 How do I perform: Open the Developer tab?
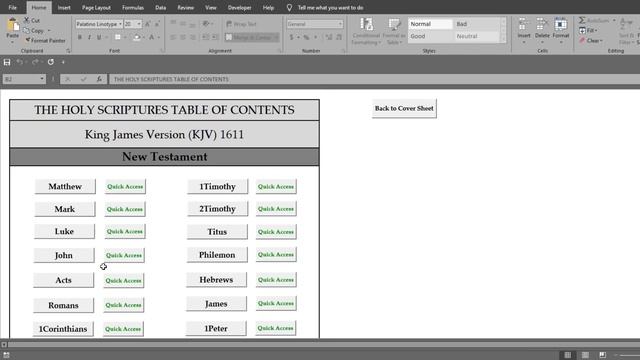click(240, 7)
